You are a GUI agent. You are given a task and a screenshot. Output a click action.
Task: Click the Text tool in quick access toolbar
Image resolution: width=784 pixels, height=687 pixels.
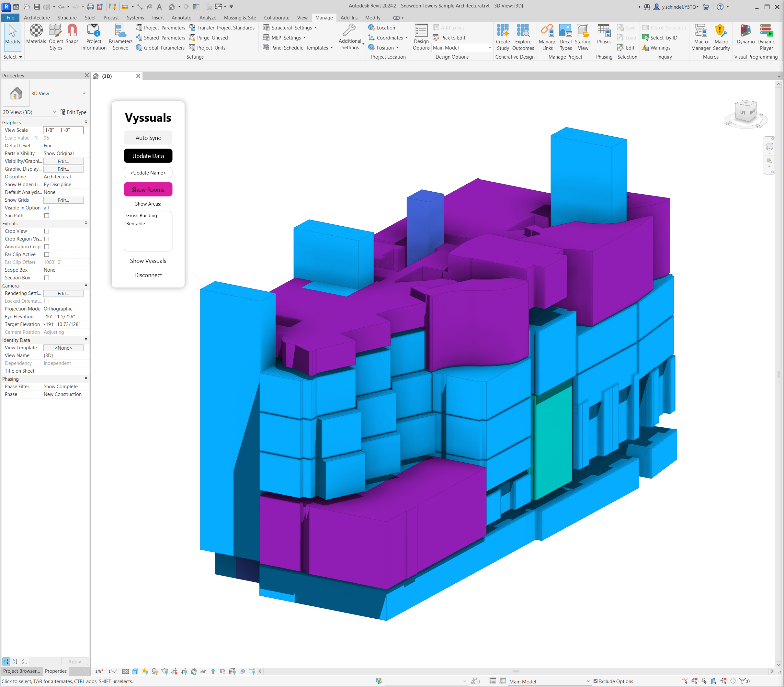pos(159,6)
